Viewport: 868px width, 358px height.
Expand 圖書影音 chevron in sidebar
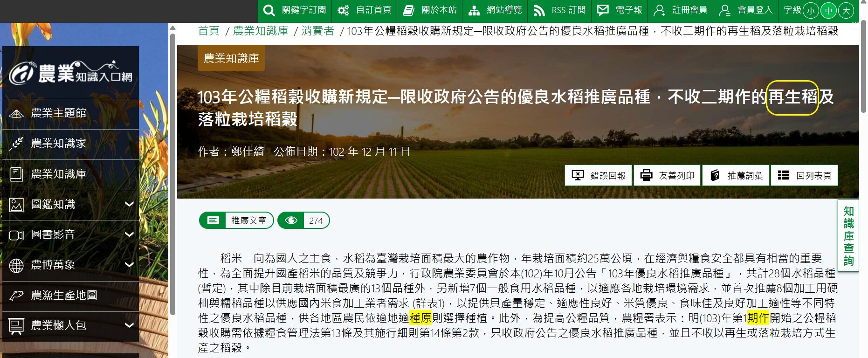coord(129,234)
